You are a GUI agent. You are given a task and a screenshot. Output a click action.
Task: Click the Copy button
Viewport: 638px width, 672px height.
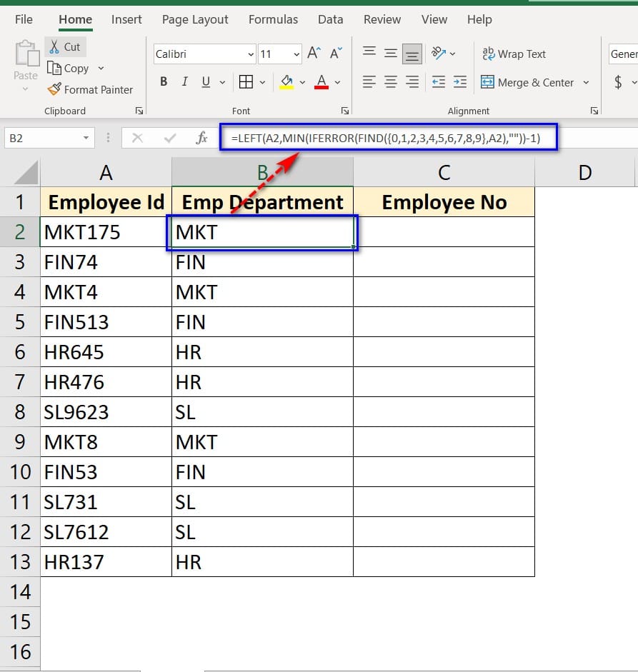coord(69,69)
